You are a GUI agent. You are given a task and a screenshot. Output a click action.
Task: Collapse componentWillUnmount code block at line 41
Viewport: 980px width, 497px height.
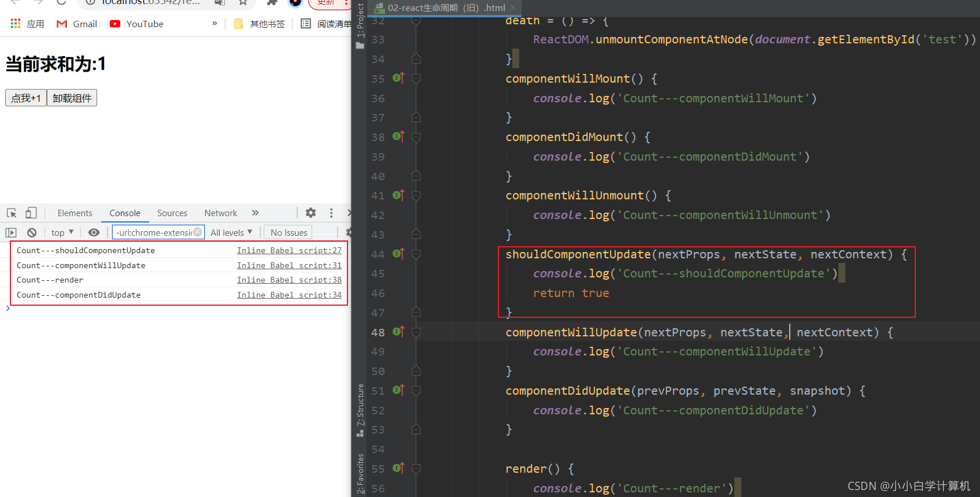point(416,195)
